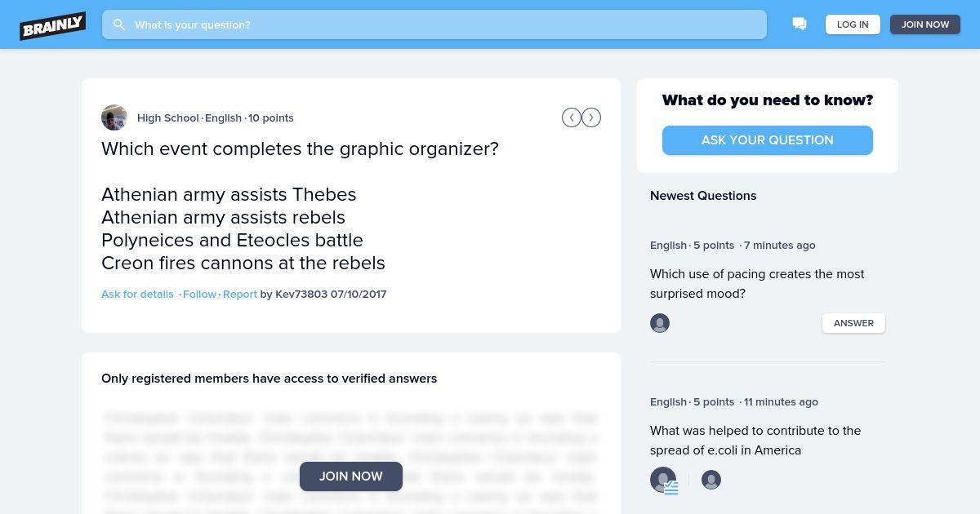Viewport: 980px width, 514px height.
Task: Open the chat messages icon
Action: point(800,24)
